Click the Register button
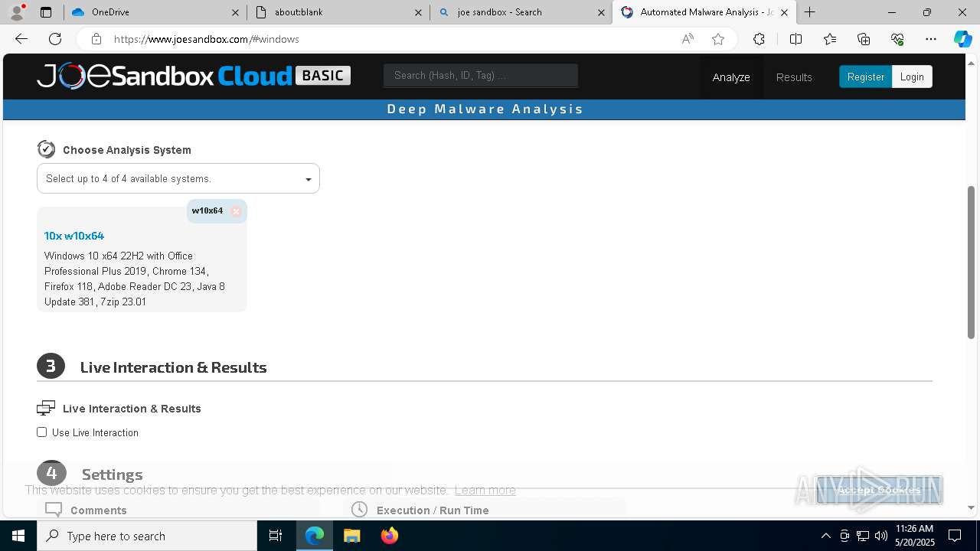This screenshot has width=980, height=551. click(865, 77)
